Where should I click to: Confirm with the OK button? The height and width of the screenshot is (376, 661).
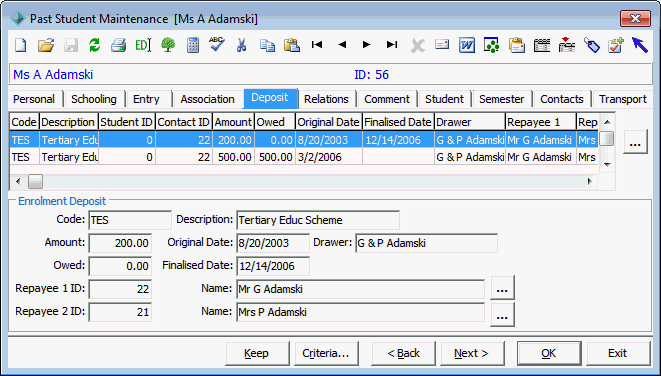tap(548, 353)
